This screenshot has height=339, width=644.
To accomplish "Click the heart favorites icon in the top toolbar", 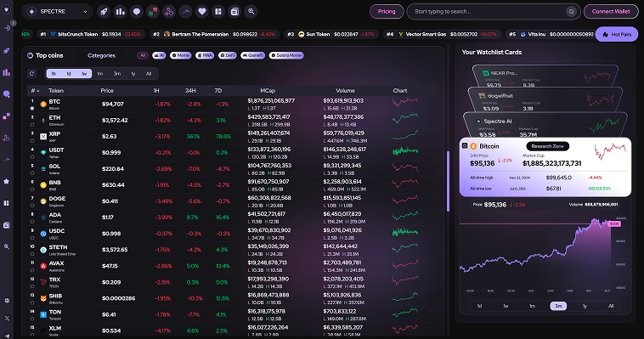I will [201, 12].
